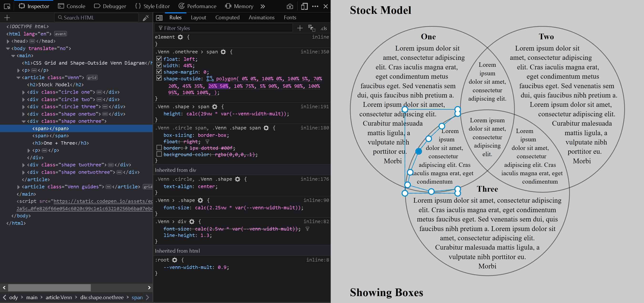The image size is (644, 303).
Task: Focus the Search HTML field
Action: click(96, 17)
